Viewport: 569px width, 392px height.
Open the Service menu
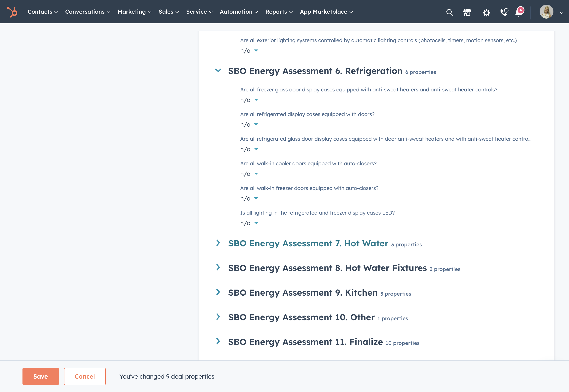click(x=199, y=12)
